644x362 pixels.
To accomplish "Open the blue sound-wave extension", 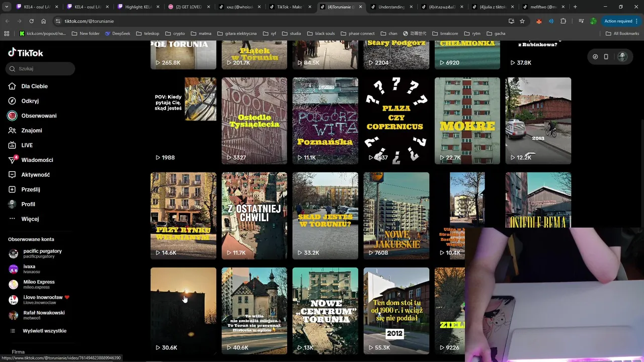I will pyautogui.click(x=551, y=21).
